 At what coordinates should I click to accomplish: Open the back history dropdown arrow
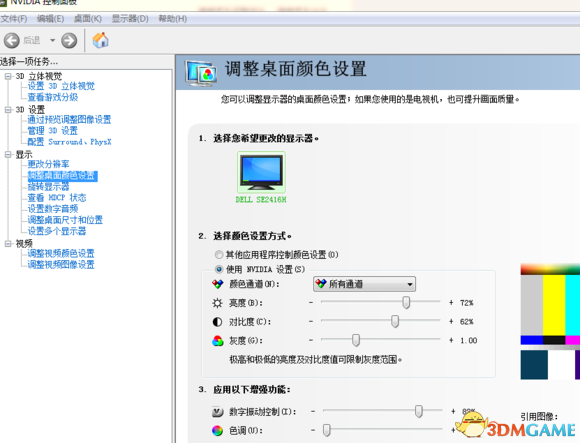click(x=53, y=40)
